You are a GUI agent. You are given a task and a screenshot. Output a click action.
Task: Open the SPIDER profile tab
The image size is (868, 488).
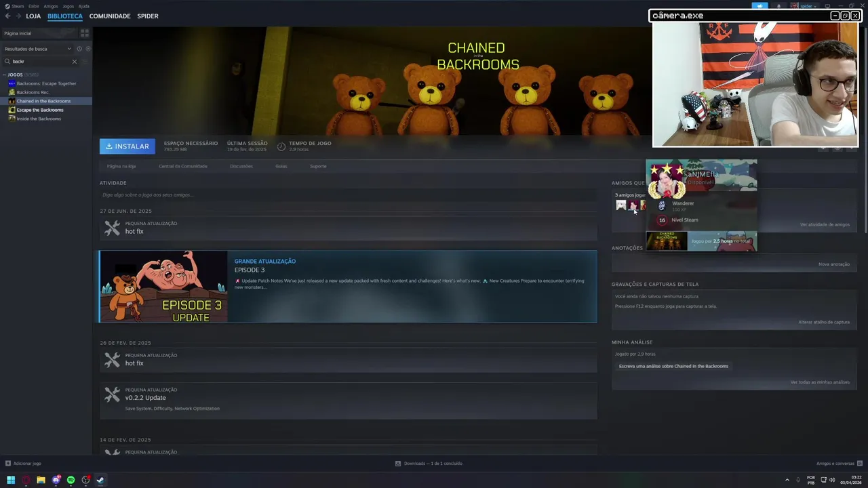(x=148, y=16)
